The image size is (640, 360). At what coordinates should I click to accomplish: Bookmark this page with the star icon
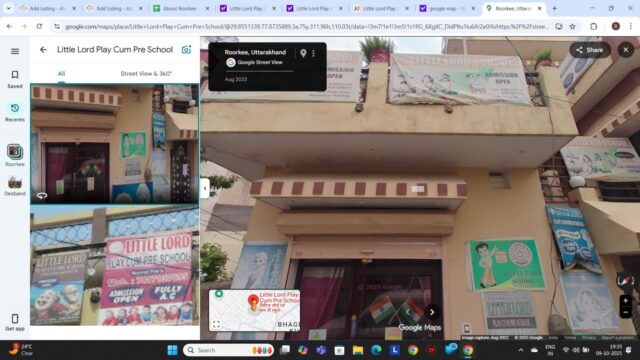click(x=573, y=27)
